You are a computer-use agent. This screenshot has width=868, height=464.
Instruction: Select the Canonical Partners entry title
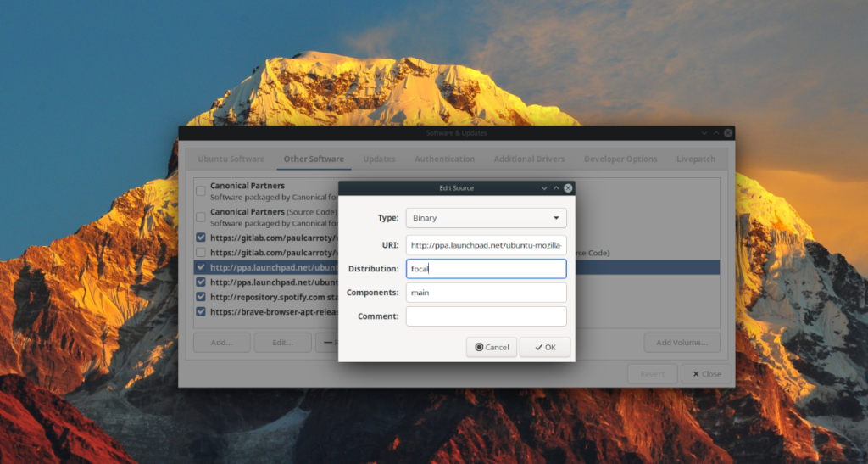coord(248,186)
